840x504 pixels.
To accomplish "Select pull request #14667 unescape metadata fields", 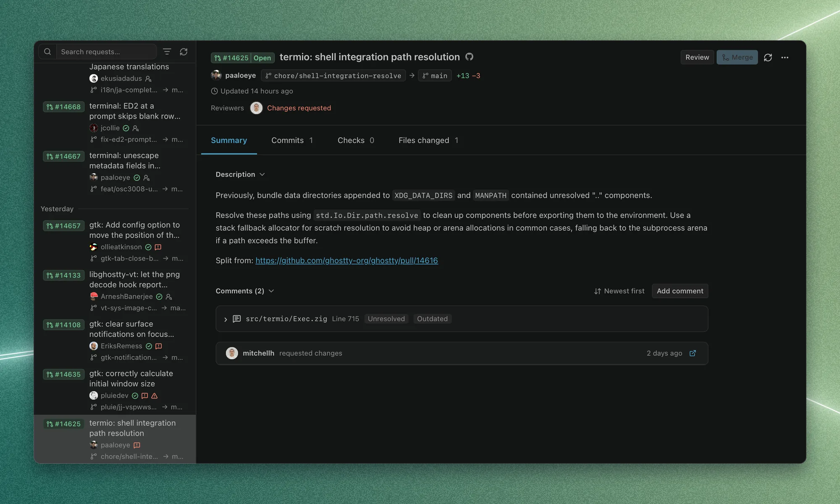I will click(115, 172).
